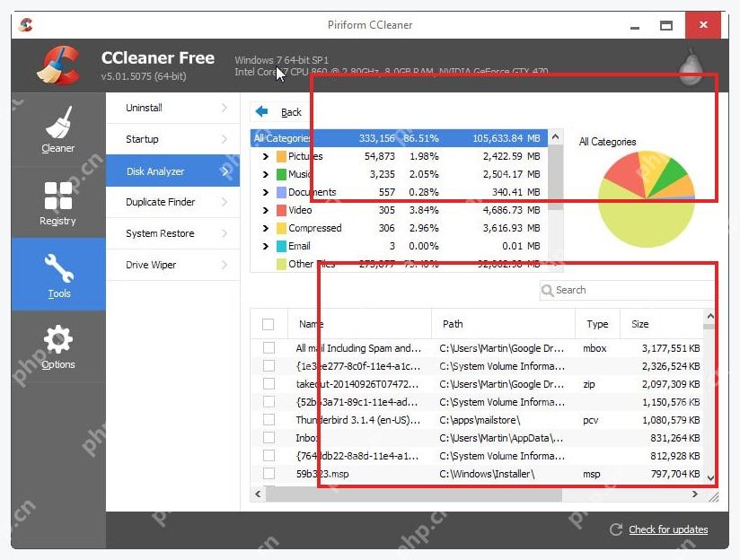Click the mbox type cell
This screenshot has width=740, height=560.
coord(595,348)
